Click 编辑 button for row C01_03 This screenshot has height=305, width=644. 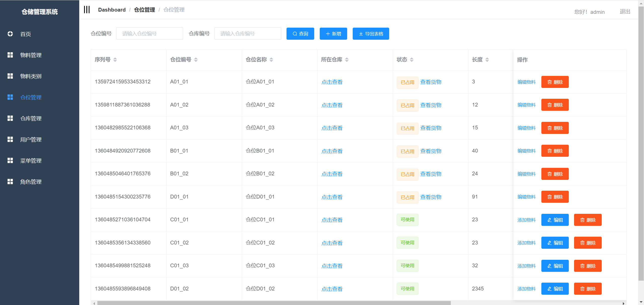pyautogui.click(x=555, y=266)
